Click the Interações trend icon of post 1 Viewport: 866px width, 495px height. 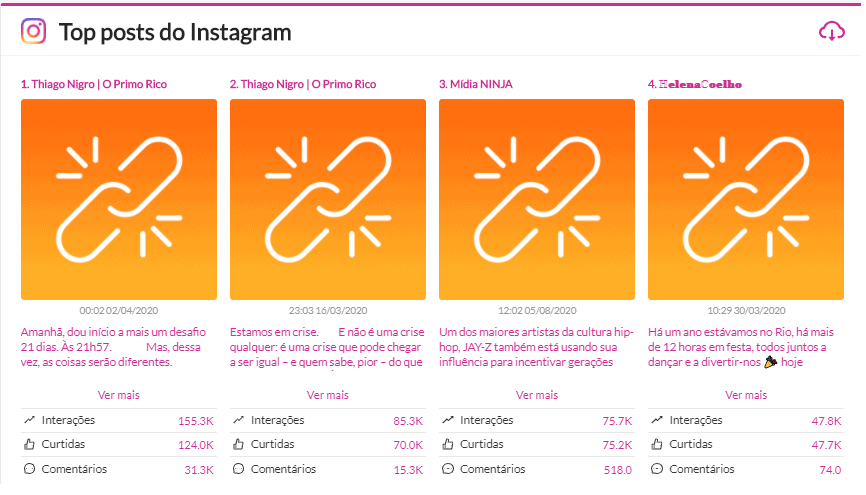29,420
